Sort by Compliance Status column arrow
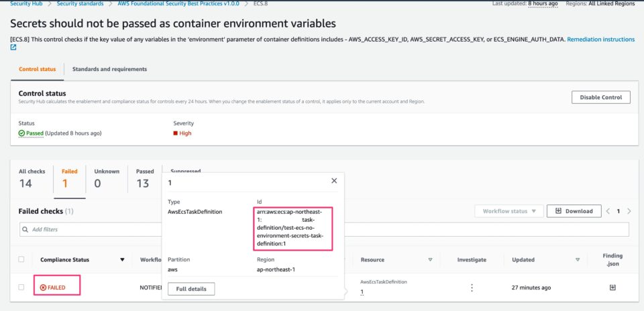This screenshot has height=311, width=644. click(x=122, y=259)
